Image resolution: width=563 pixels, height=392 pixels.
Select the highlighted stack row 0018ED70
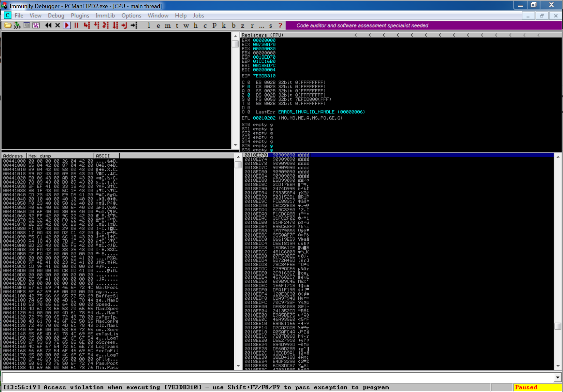398,155
